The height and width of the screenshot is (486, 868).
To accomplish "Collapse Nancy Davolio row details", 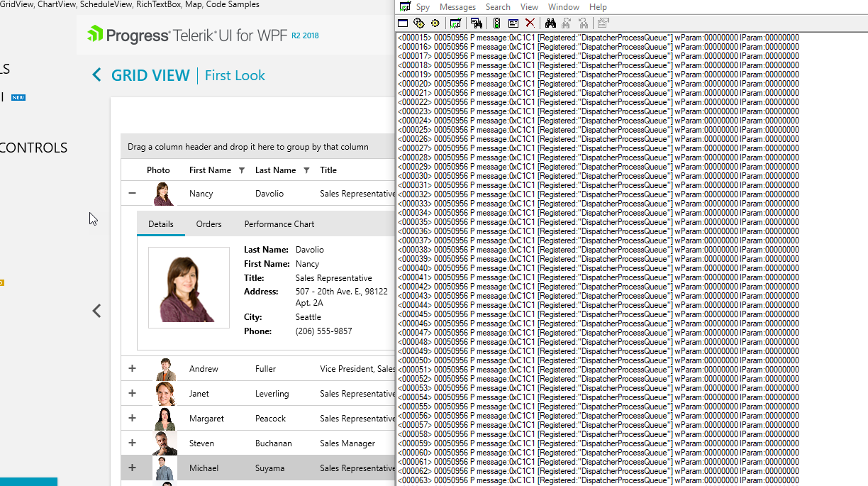I will tap(132, 193).
